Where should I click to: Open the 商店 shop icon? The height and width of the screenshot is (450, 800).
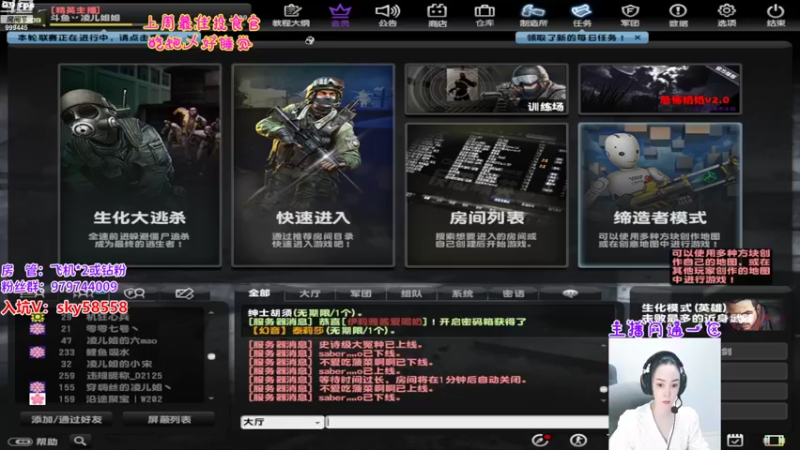437,15
